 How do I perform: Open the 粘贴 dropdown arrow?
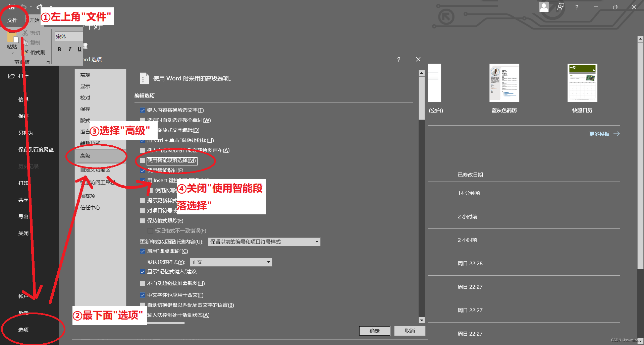(13, 53)
